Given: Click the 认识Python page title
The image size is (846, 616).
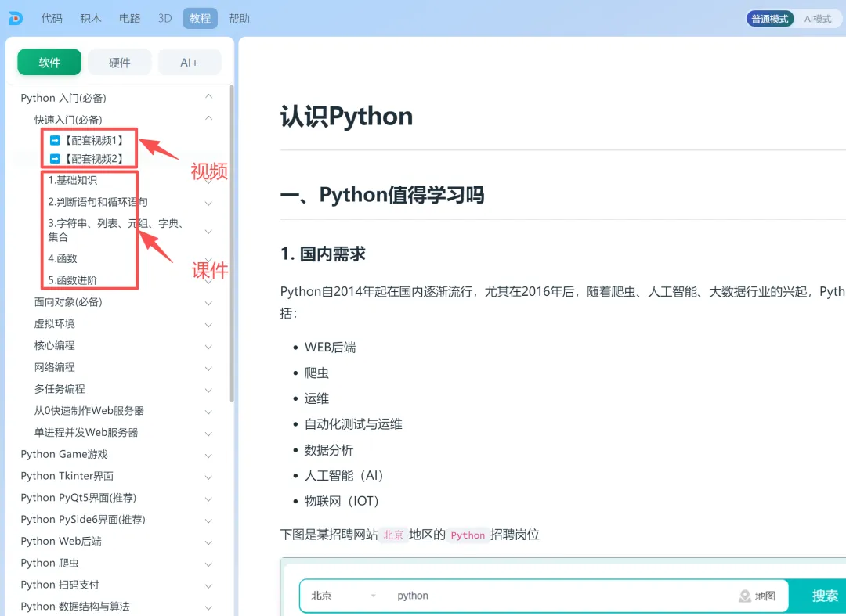Looking at the screenshot, I should (346, 117).
